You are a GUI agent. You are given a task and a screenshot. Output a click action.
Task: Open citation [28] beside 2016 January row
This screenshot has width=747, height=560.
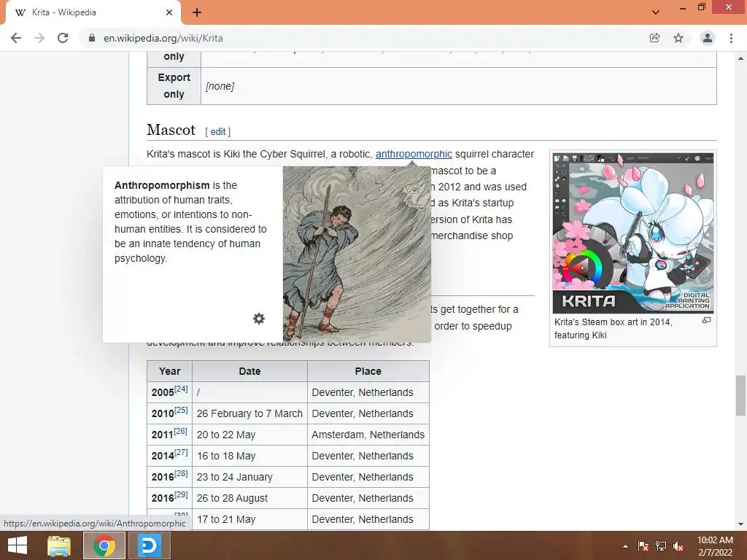coord(181,473)
